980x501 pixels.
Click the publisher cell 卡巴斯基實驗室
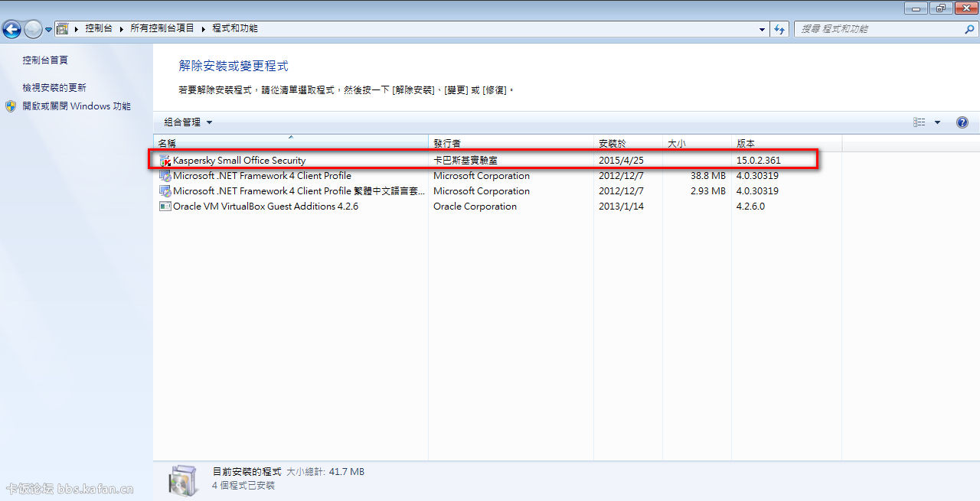coord(465,161)
